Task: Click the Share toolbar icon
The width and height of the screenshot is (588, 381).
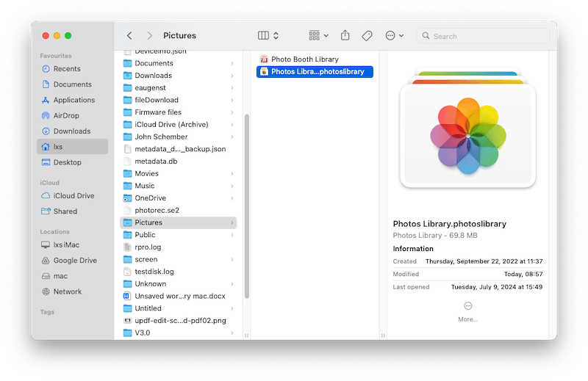Action: pos(345,35)
